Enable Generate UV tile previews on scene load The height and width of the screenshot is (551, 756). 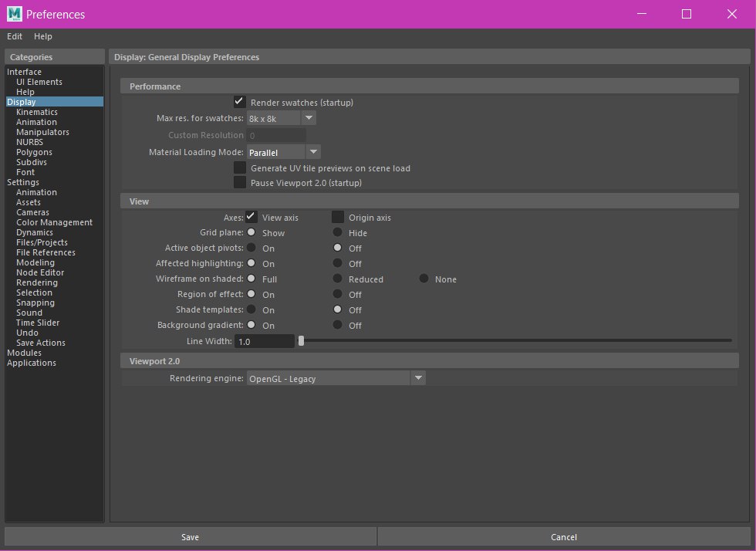point(240,167)
